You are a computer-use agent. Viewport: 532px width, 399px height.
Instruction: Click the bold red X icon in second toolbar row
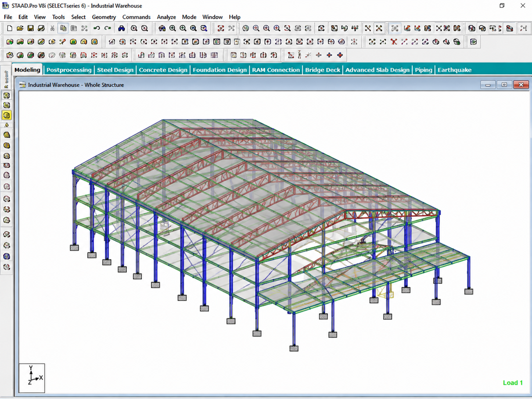[x=394, y=42]
